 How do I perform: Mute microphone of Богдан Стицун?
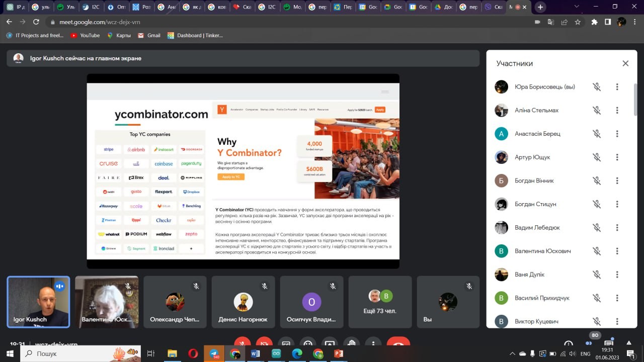point(597,204)
